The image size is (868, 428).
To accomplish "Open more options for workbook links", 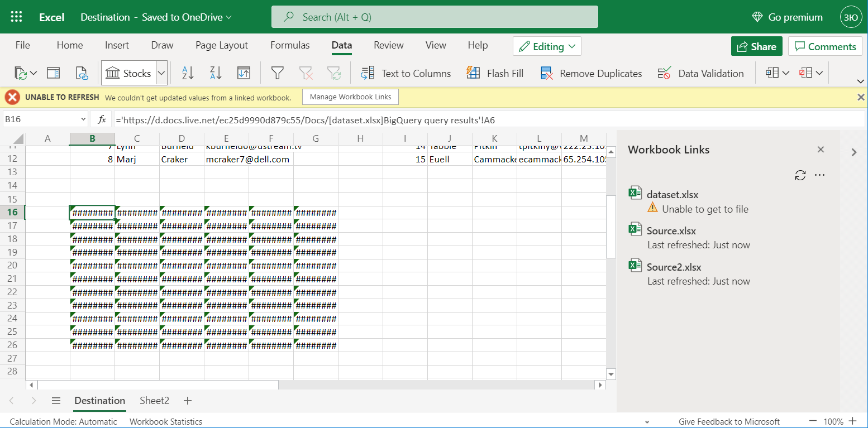I will click(x=819, y=175).
